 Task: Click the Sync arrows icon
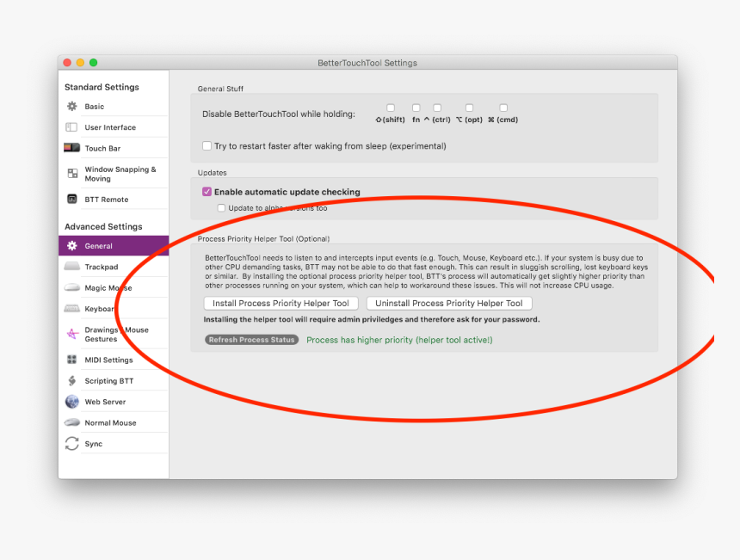(x=71, y=444)
